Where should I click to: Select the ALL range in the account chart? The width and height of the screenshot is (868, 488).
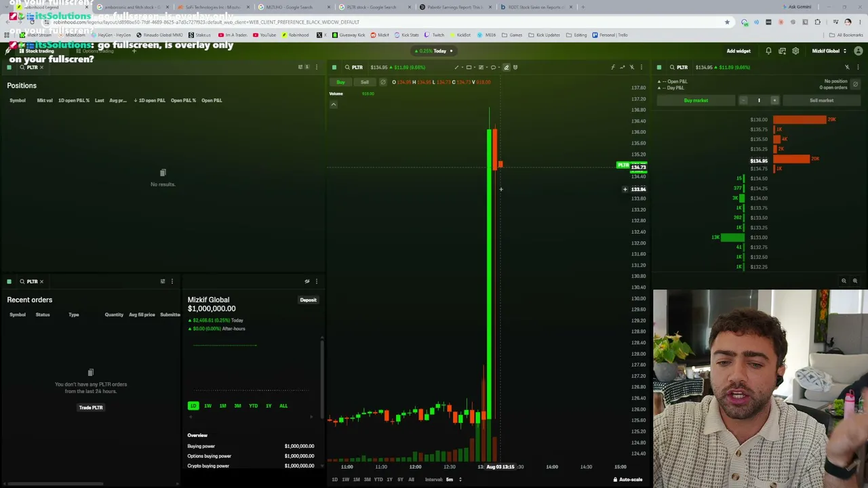coord(283,406)
